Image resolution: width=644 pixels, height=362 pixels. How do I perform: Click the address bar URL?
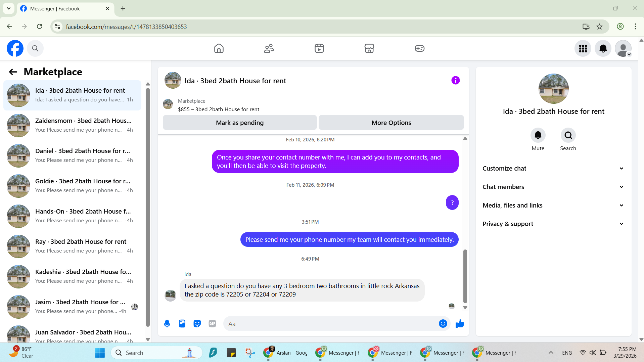click(126, 27)
